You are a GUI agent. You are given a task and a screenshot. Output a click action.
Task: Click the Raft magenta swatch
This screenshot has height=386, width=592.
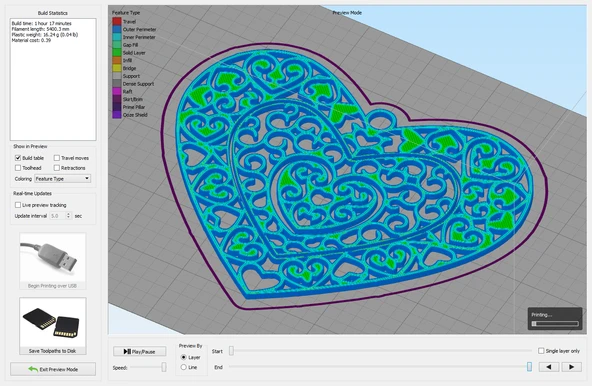point(117,91)
